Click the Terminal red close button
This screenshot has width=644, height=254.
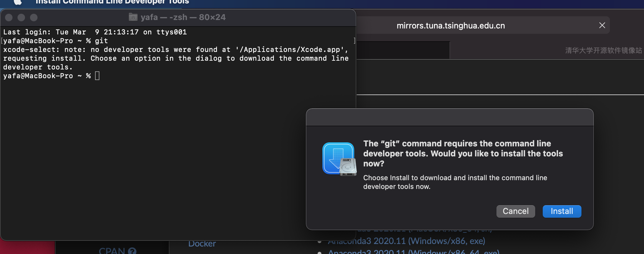pos(9,18)
